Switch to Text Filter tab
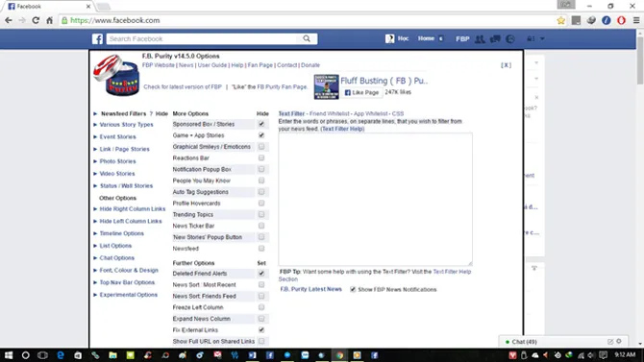Viewport: 644px width, 362px height. click(291, 113)
